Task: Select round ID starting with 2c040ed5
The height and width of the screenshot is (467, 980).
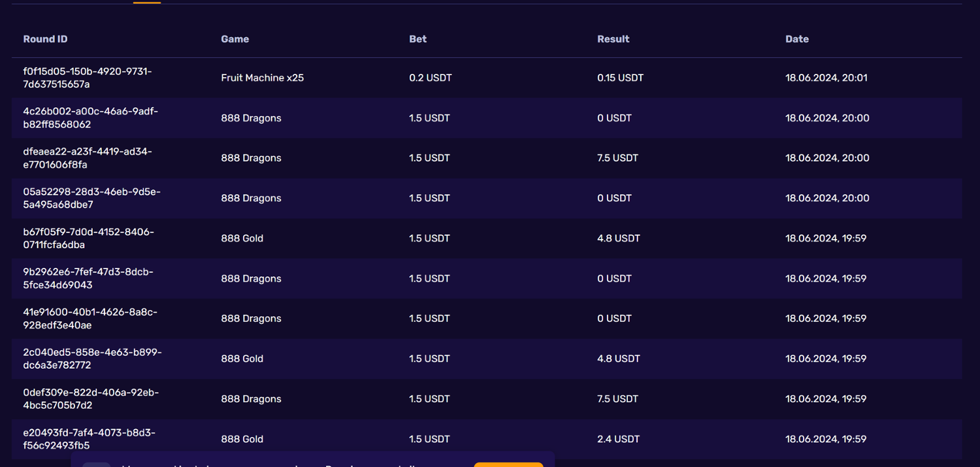Action: [92, 359]
